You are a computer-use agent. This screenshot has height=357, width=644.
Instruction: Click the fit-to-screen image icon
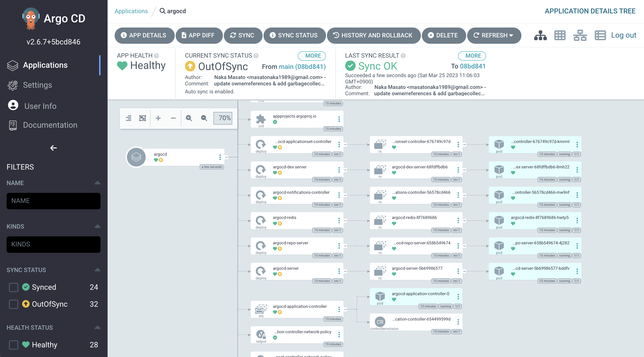click(x=143, y=118)
